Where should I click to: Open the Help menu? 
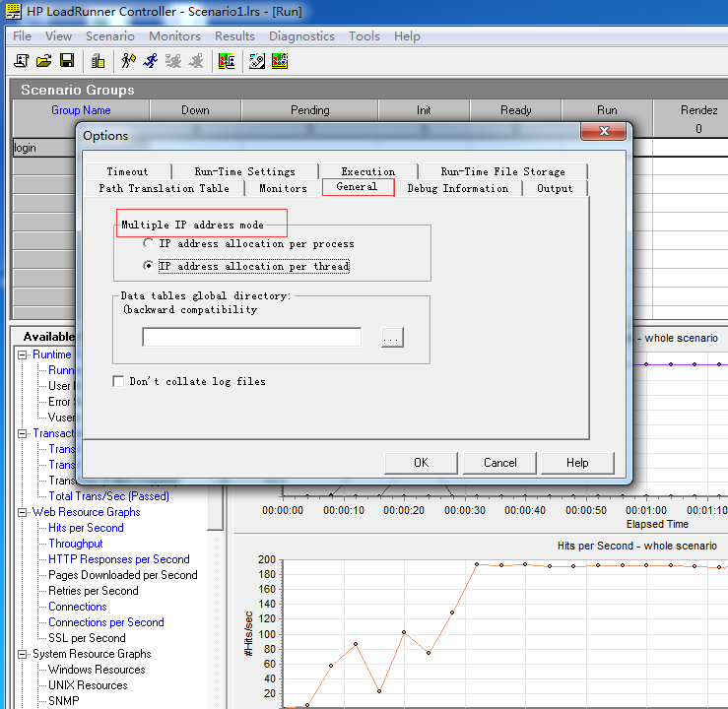click(407, 36)
